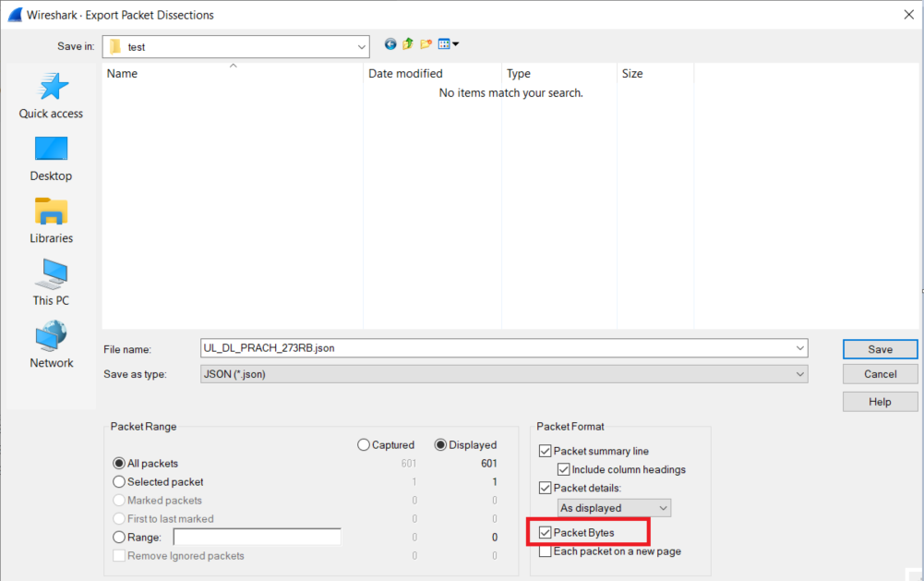This screenshot has height=581, width=924.
Task: Create a new folder
Action: pos(425,43)
